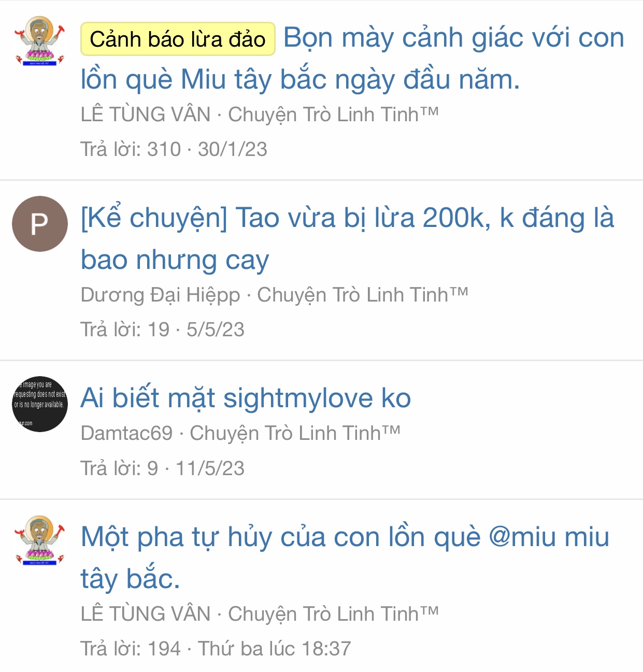Select the yellow 'Cảnh báo lừa đảo' tag
This screenshot has width=643, height=672.
tap(178, 39)
